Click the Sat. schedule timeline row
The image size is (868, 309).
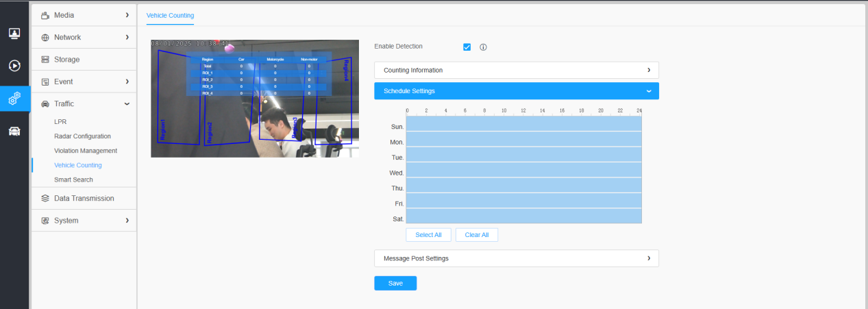[524, 216]
